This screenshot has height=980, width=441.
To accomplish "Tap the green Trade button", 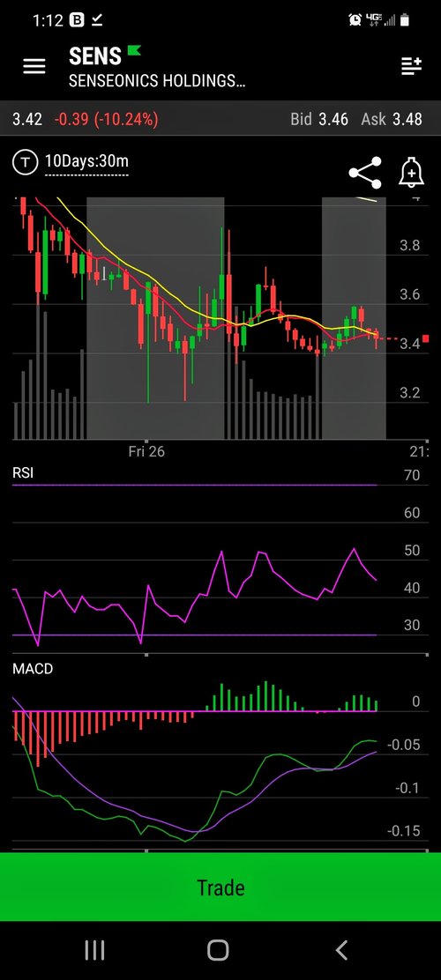I will point(220,887).
